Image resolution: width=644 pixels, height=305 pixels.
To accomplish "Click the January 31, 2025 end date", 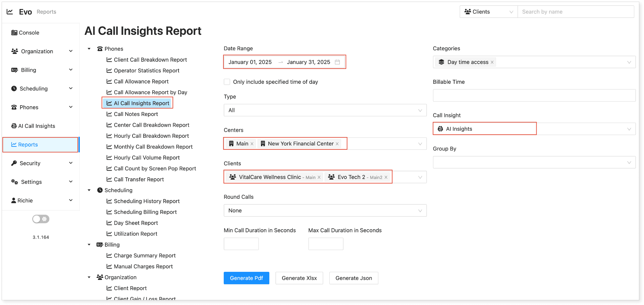I will pyautogui.click(x=309, y=62).
